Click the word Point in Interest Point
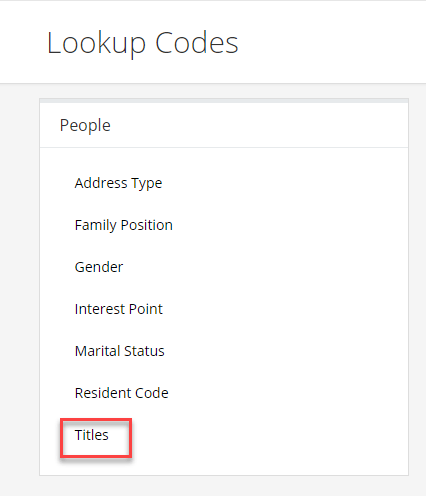This screenshot has height=496, width=426. click(x=146, y=309)
